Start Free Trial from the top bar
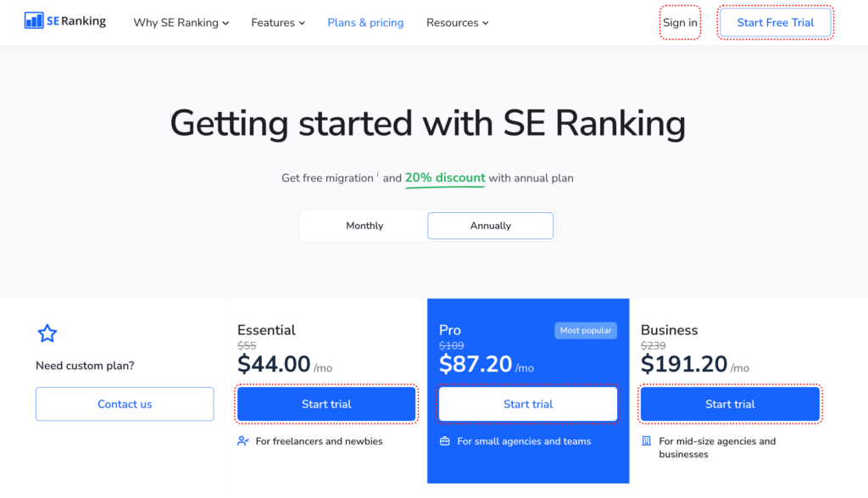 pos(775,22)
